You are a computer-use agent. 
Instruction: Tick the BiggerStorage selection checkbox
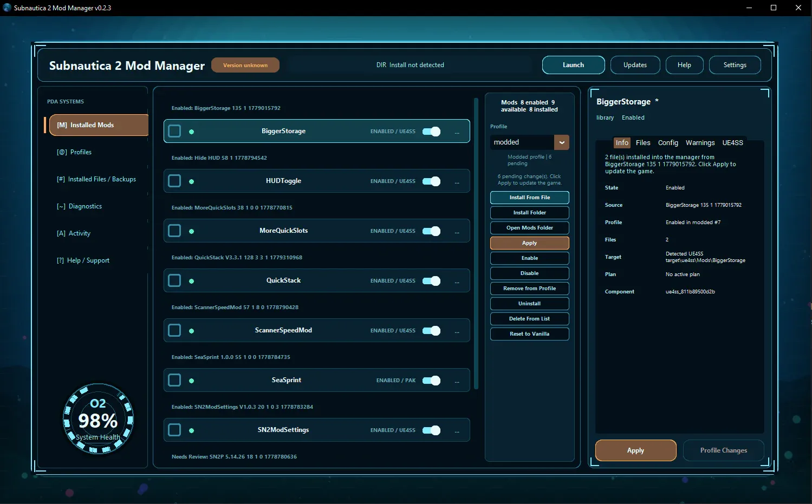pos(174,131)
